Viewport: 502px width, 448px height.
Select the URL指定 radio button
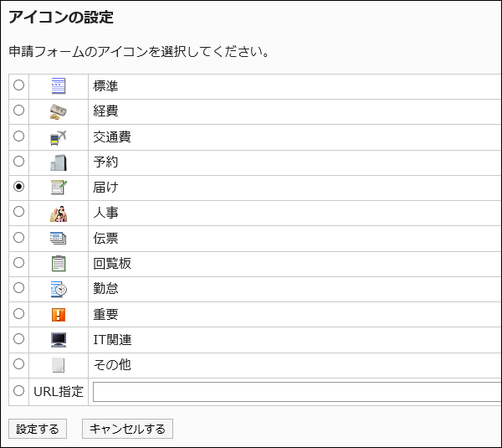[19, 390]
